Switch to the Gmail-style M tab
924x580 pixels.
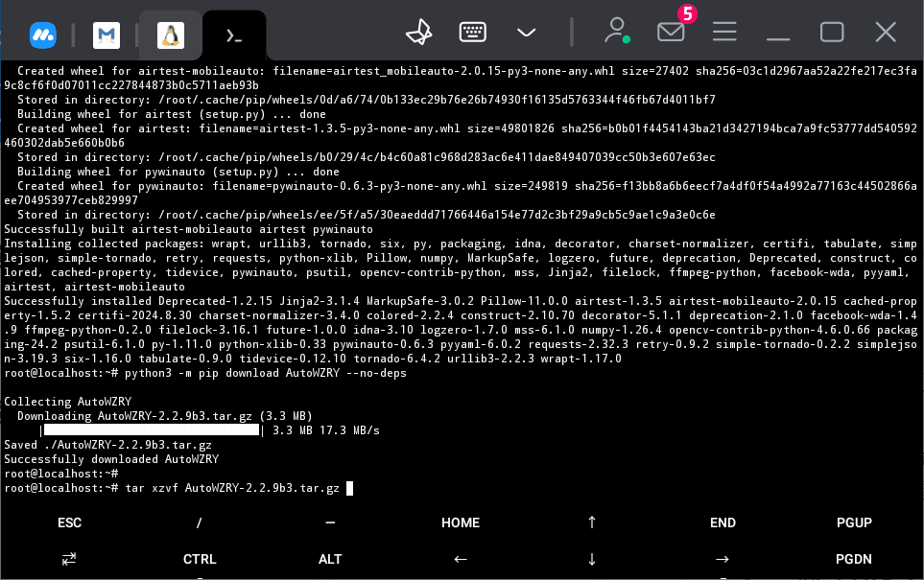click(106, 35)
